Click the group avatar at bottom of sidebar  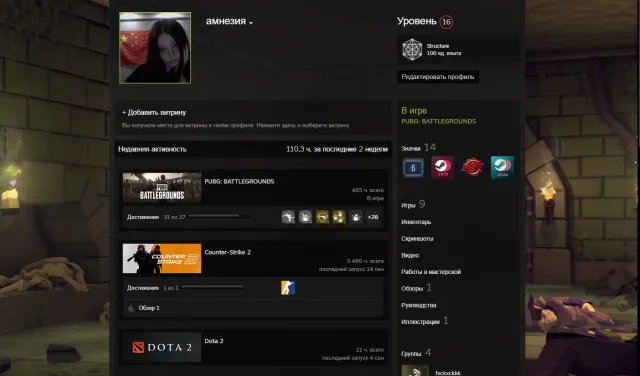[415, 371]
